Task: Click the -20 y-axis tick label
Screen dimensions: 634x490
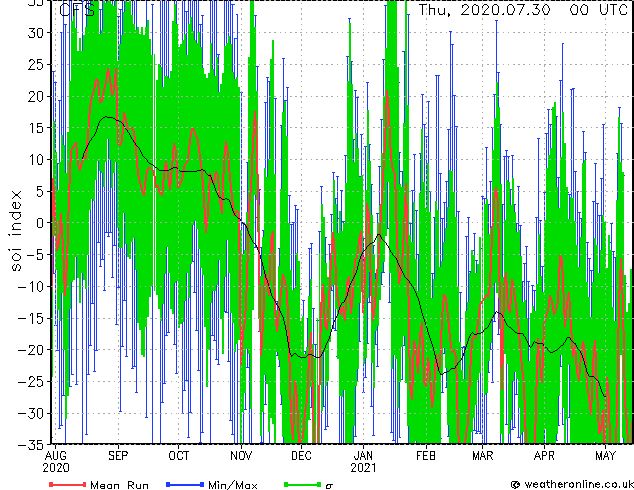Action: (32, 350)
